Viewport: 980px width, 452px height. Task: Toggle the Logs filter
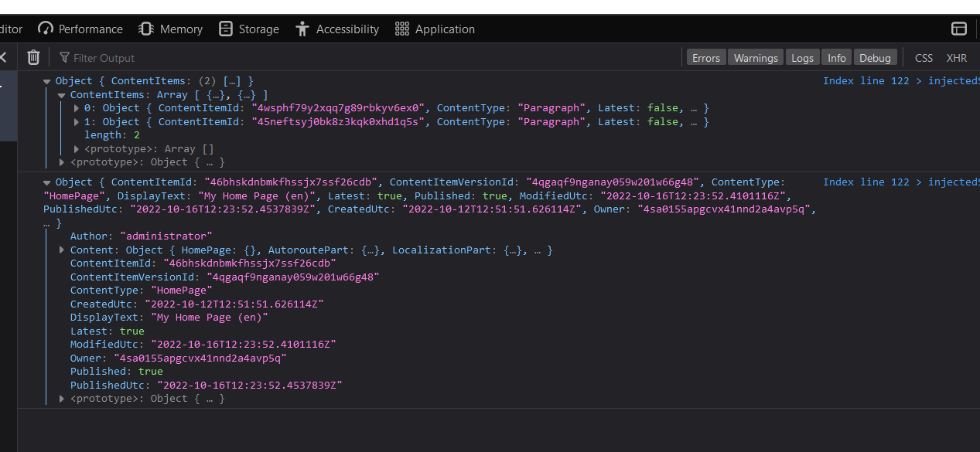click(802, 58)
